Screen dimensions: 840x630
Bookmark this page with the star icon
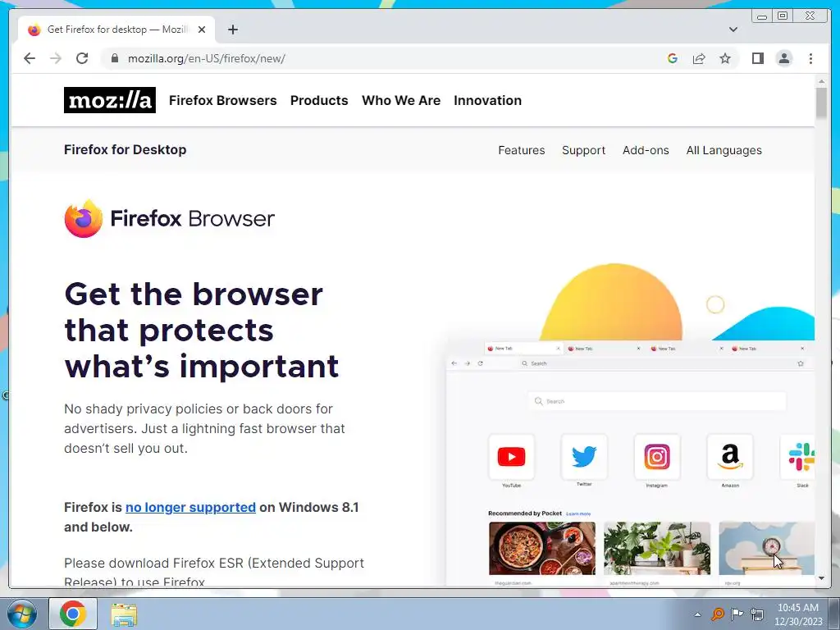[x=725, y=58]
